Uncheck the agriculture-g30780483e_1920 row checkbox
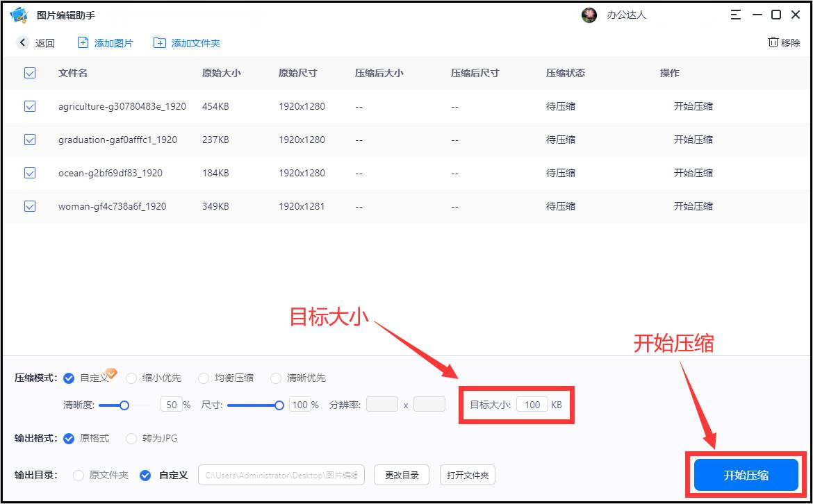Image resolution: width=813 pixels, height=504 pixels. point(30,106)
